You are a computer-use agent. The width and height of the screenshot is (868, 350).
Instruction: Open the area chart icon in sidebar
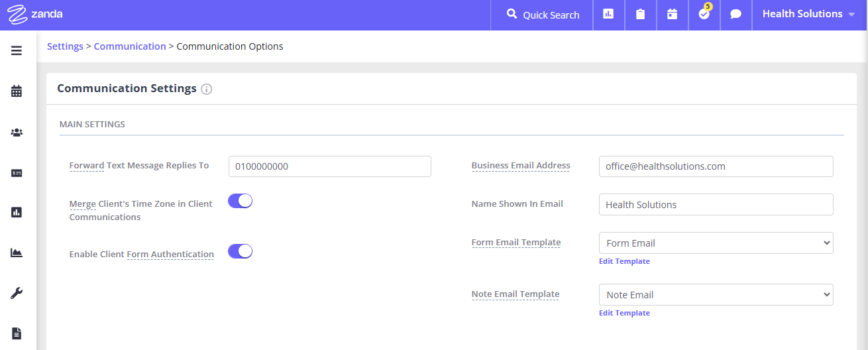click(x=17, y=253)
